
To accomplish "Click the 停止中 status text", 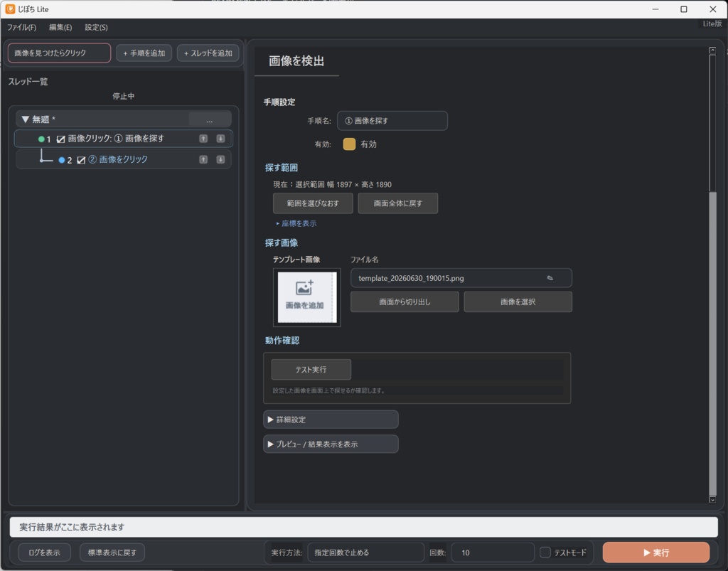I will (x=124, y=96).
